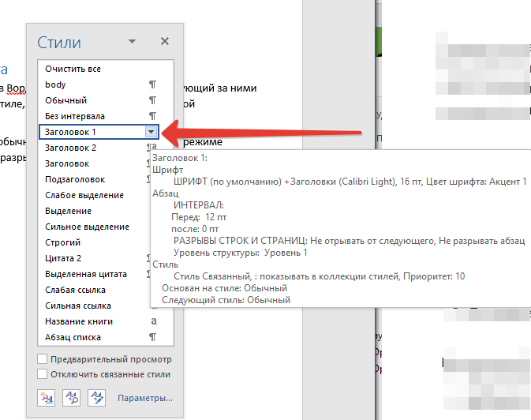The height and width of the screenshot is (420, 531).
Task: Open the Параметры... link
Action: (x=145, y=398)
